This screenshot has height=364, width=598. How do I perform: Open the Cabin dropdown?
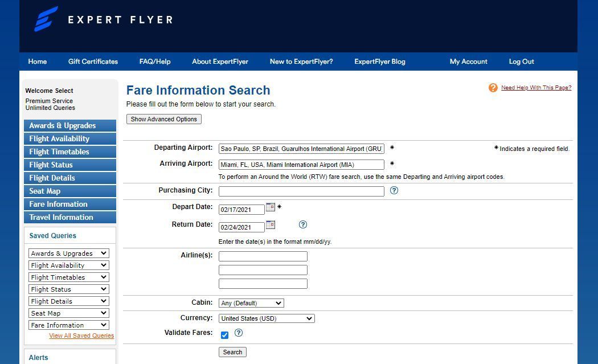[x=251, y=303]
